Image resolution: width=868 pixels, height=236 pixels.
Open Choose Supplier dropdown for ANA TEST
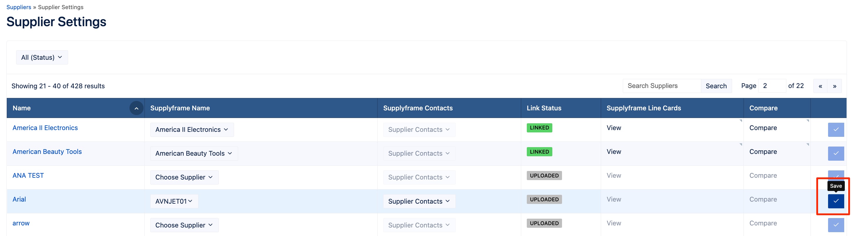pyautogui.click(x=184, y=177)
